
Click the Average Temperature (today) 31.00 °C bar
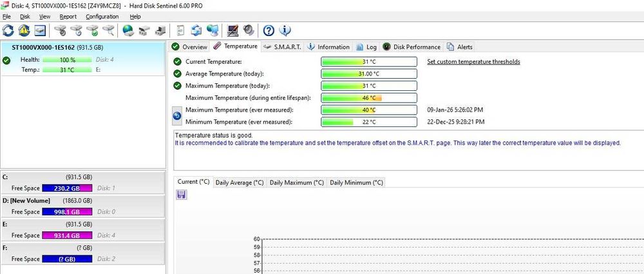pyautogui.click(x=369, y=73)
